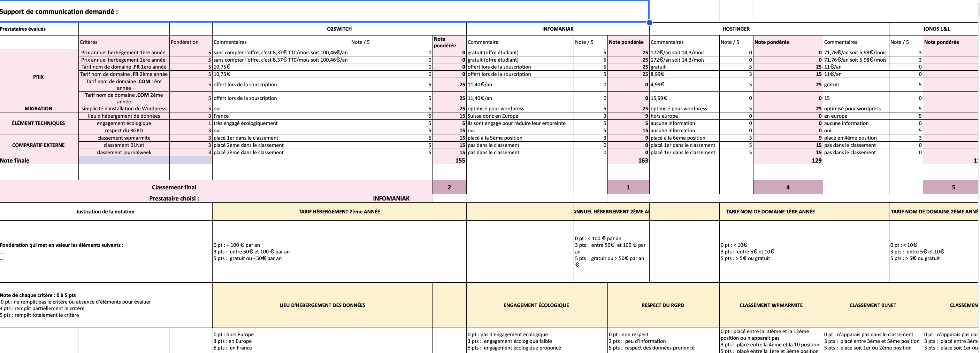
Task: Select the HOSTINGER '4,99€' price cell
Action: 684,84
